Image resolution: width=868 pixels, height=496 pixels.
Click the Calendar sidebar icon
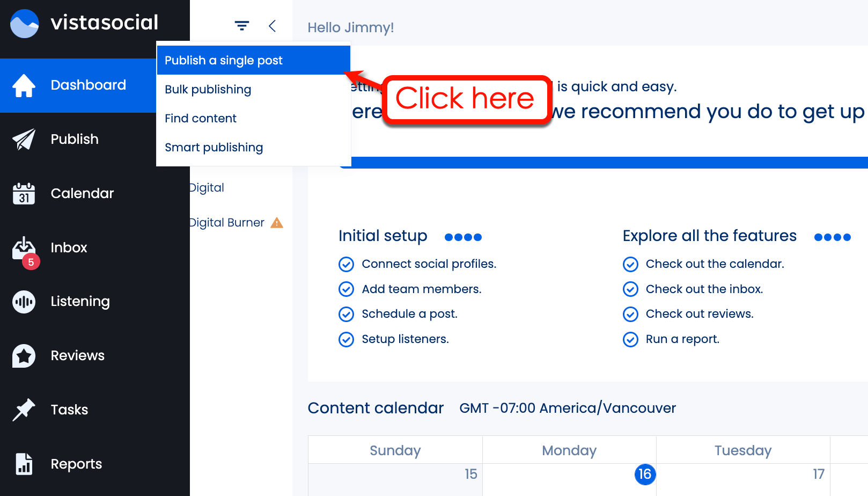point(24,193)
